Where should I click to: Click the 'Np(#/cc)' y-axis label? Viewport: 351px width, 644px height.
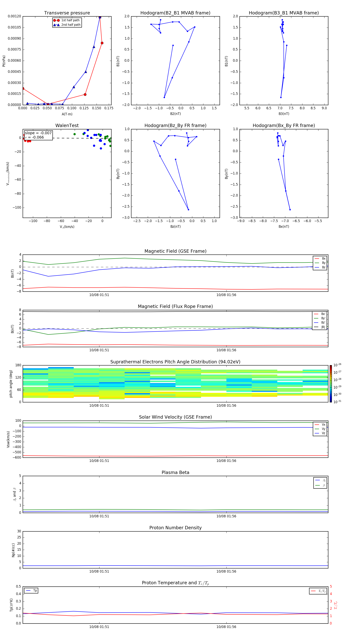pos(13,550)
